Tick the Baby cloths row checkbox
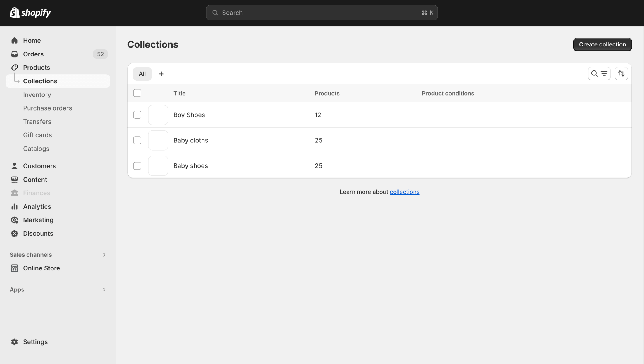The height and width of the screenshot is (364, 644). (x=137, y=140)
